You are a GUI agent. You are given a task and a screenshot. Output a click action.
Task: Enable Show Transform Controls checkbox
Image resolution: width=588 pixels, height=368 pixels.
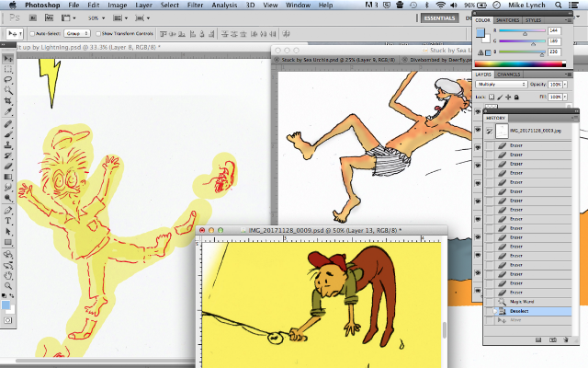click(98, 34)
